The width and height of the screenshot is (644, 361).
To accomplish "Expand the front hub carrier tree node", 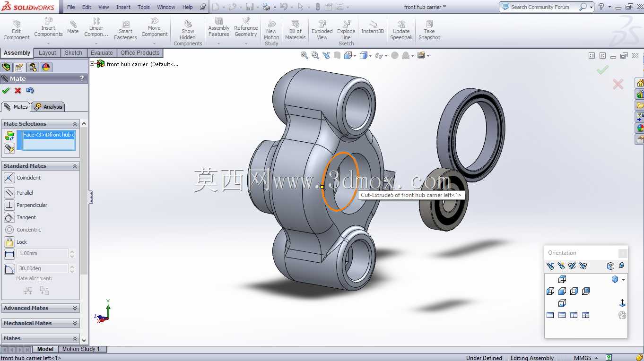I will coord(92,64).
